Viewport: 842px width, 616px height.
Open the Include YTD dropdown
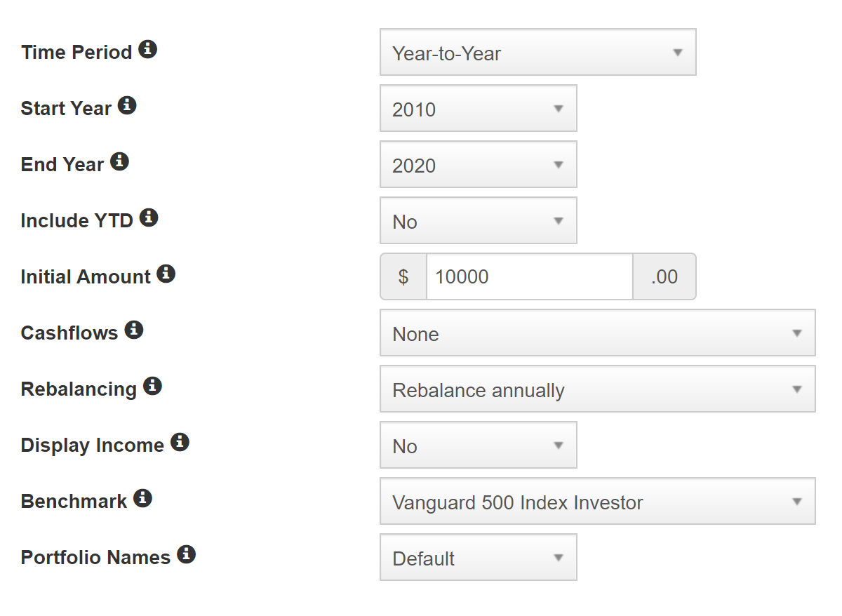click(x=479, y=220)
